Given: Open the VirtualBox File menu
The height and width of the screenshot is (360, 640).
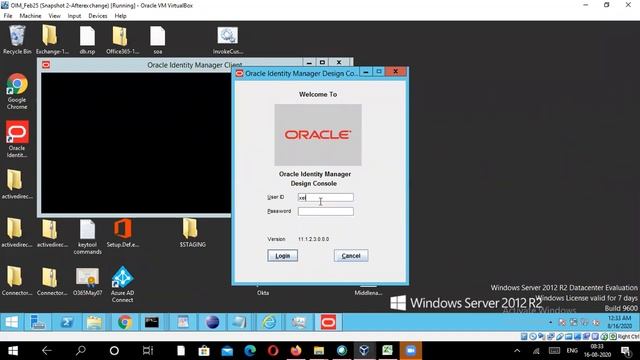Looking at the screenshot, I should pyautogui.click(x=8, y=16).
